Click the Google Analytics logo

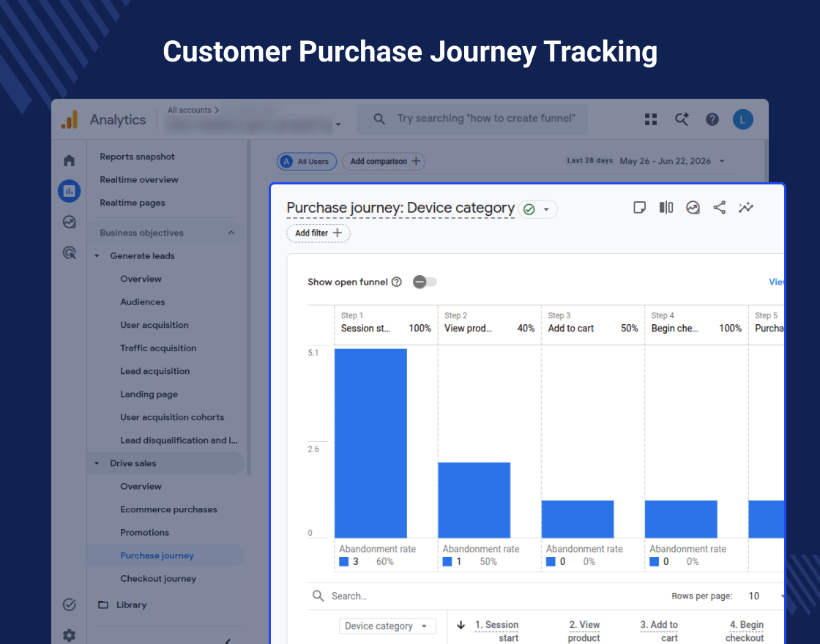(70, 120)
